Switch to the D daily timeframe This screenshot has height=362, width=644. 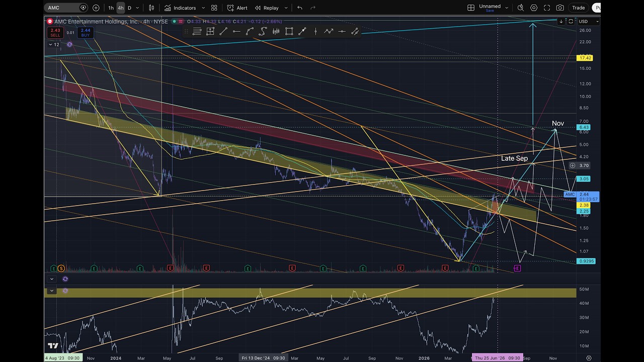coord(129,8)
